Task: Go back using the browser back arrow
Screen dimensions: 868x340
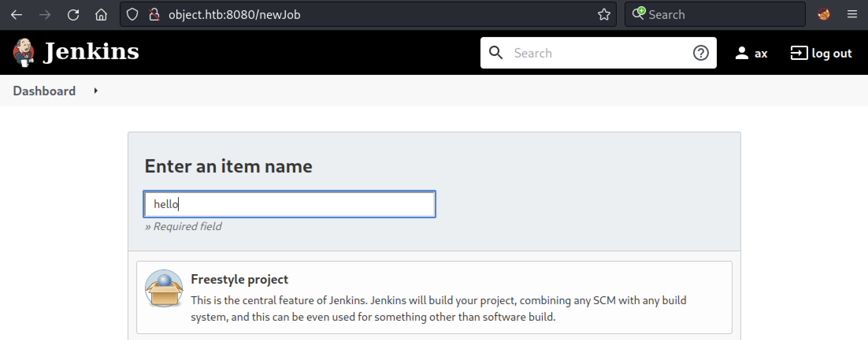Action: tap(17, 15)
